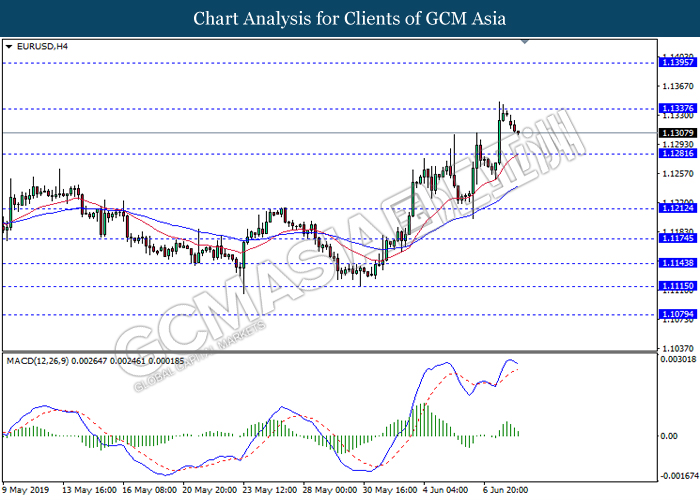Screen dimensions: 700x500
Task: Select the 1.10794 price level label
Action: click(678, 314)
